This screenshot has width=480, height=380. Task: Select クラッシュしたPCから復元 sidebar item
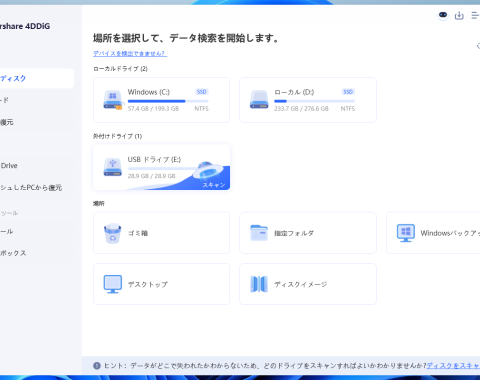pos(37,188)
